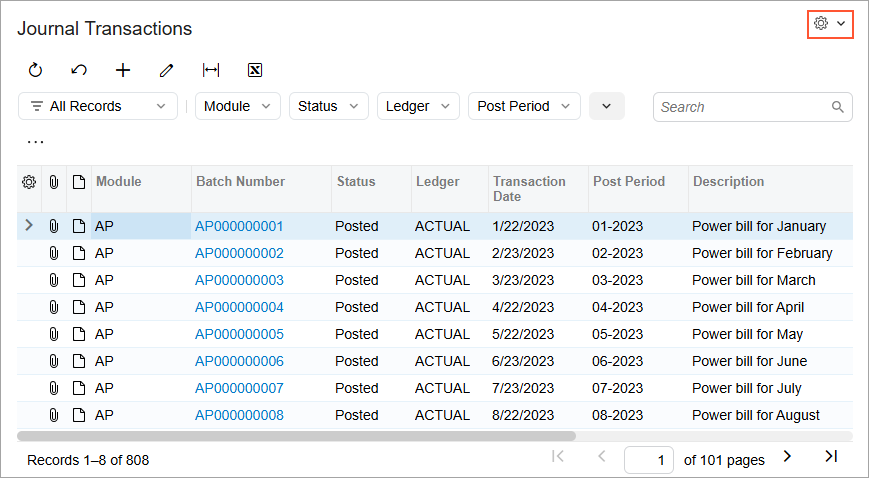Open attachment icon for batch AP000000003
This screenshot has width=869, height=478.
pyautogui.click(x=54, y=280)
